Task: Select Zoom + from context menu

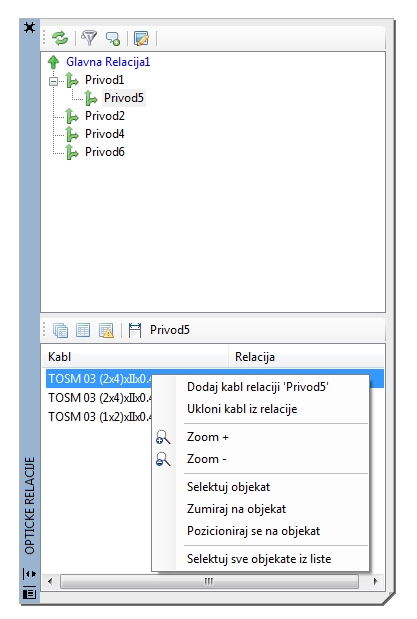Action: (x=208, y=437)
